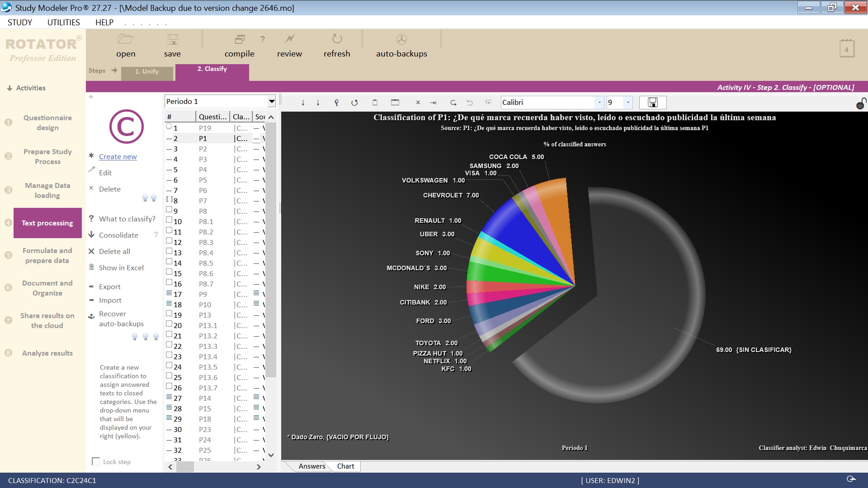Select the 2. Classify step tab
Viewport: 868px width, 488px height.
point(212,71)
